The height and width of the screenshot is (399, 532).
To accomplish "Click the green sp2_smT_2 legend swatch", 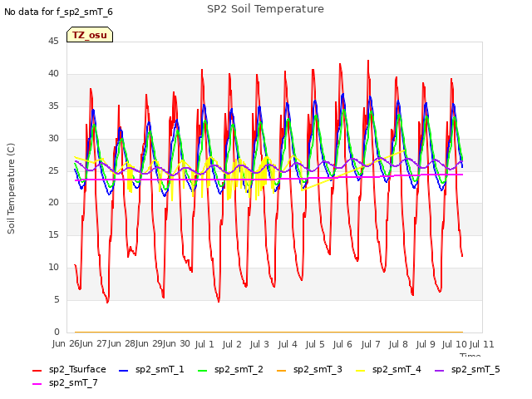I will point(203,371).
